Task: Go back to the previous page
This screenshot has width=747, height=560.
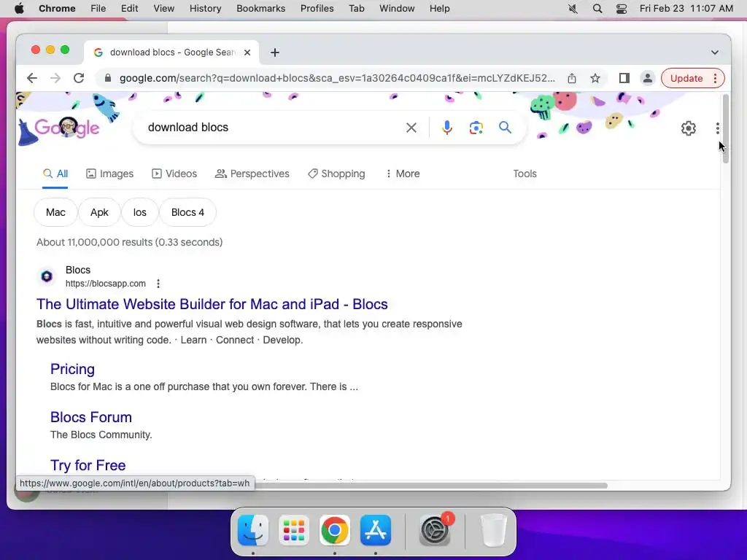Action: 32,78
